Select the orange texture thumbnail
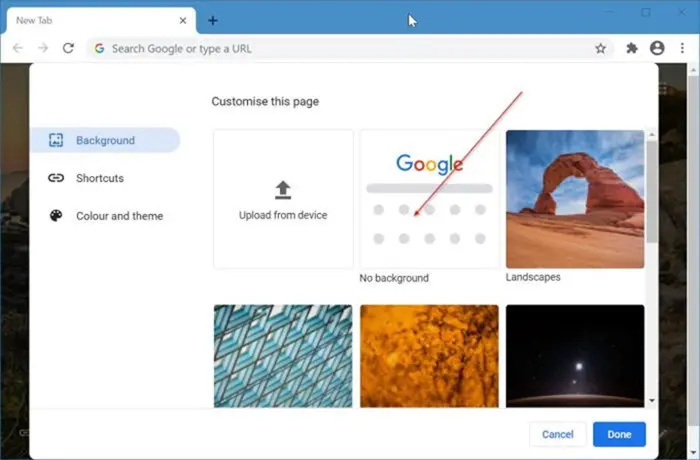700x460 pixels. click(429, 355)
